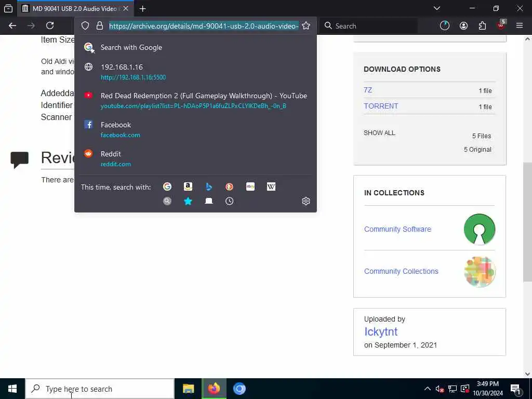Open File Explorer from taskbar
Image resolution: width=532 pixels, height=399 pixels.
coord(188,389)
